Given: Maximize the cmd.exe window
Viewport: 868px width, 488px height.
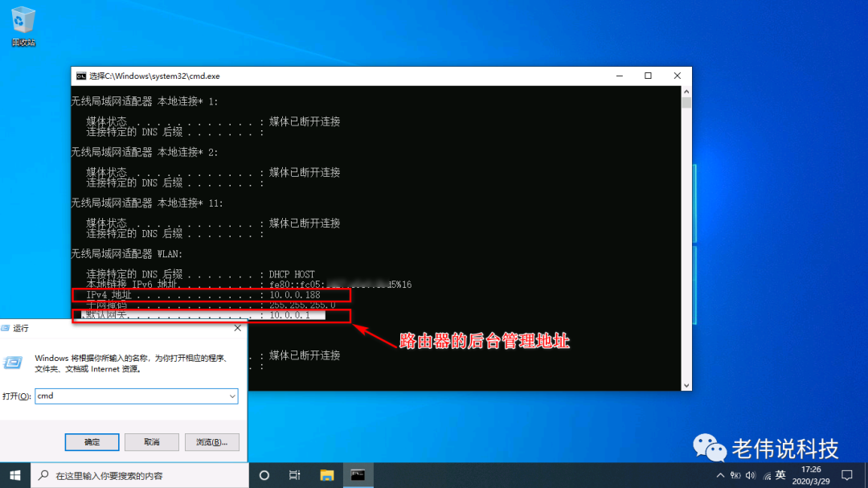Looking at the screenshot, I should [x=649, y=76].
